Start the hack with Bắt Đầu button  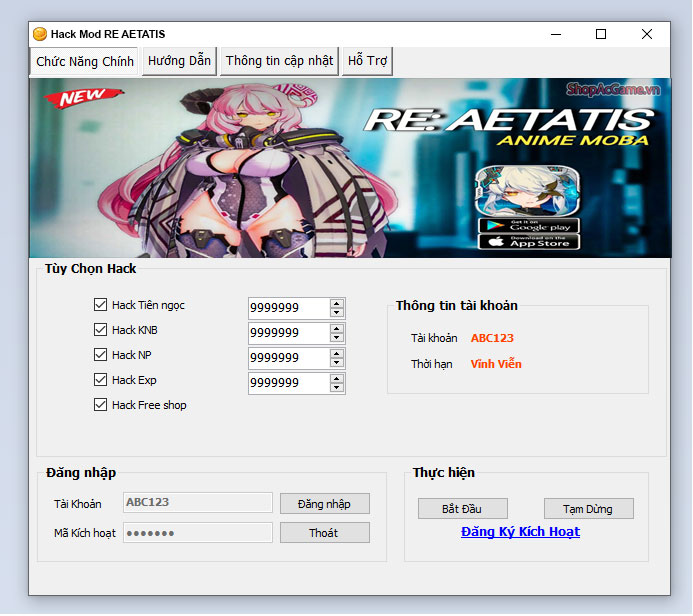[x=463, y=509]
